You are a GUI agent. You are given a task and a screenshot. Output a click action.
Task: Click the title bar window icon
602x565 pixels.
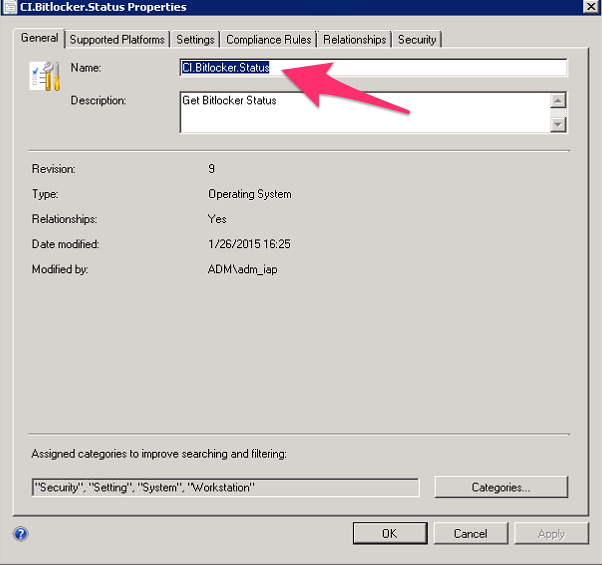[10, 7]
